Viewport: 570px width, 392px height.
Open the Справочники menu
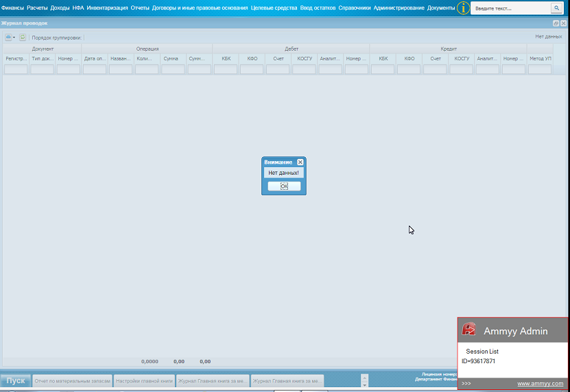click(355, 8)
